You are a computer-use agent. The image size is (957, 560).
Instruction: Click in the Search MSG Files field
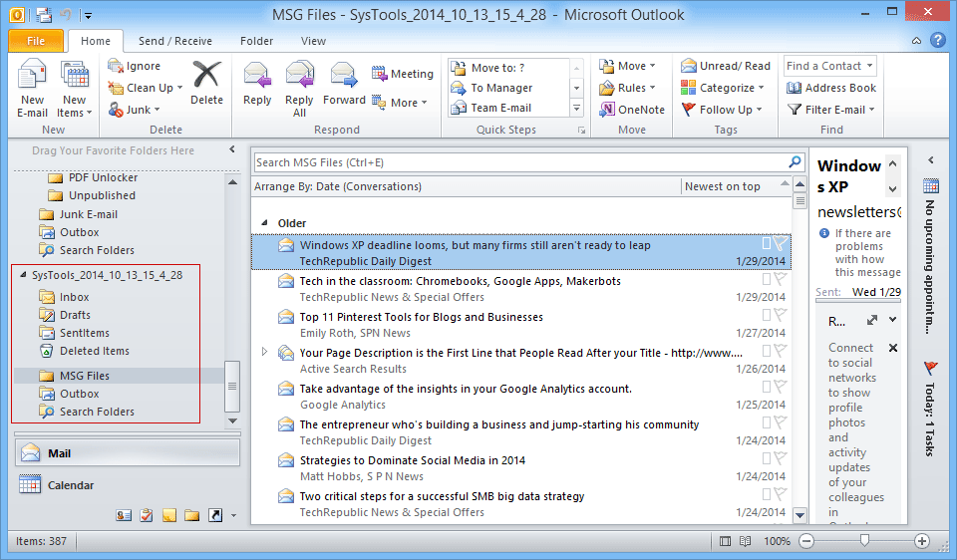[x=521, y=162]
